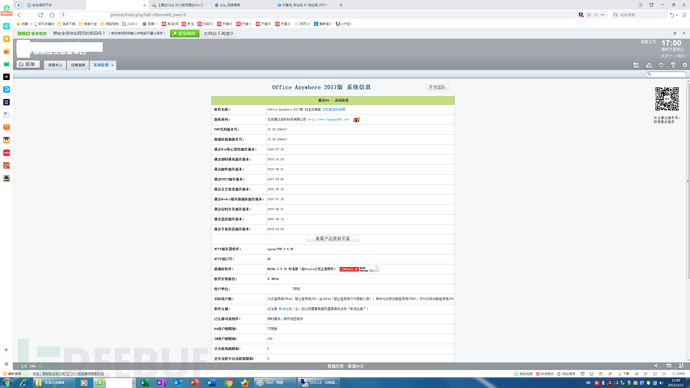This screenshot has height=388, width=690.
Task: Click the cloud icon in OA header
Action: 649,65
